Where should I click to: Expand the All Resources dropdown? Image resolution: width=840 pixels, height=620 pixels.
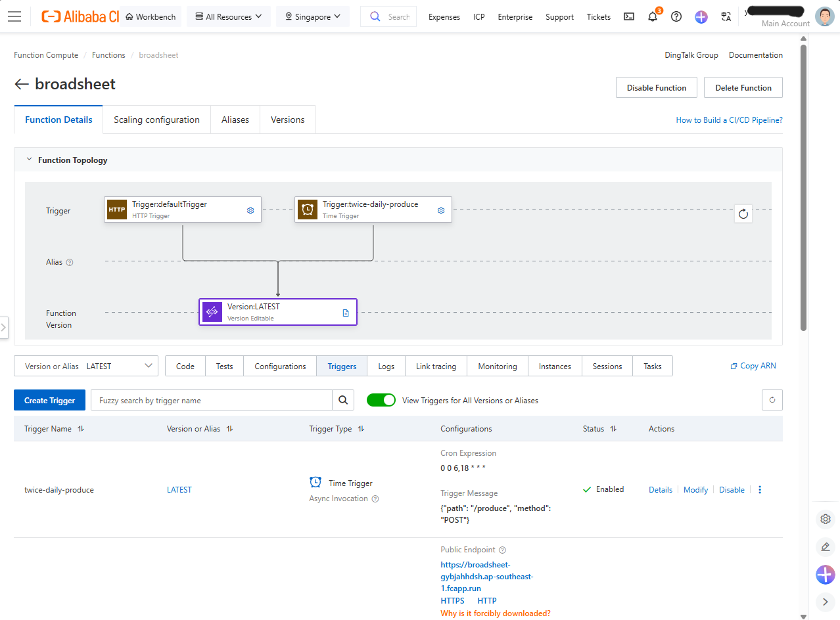pos(228,16)
